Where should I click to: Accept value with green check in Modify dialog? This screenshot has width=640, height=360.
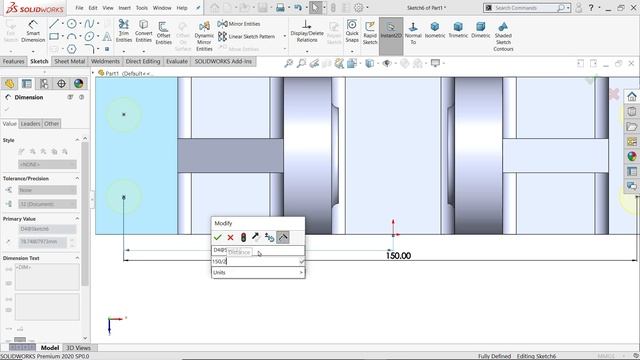pyautogui.click(x=218, y=237)
